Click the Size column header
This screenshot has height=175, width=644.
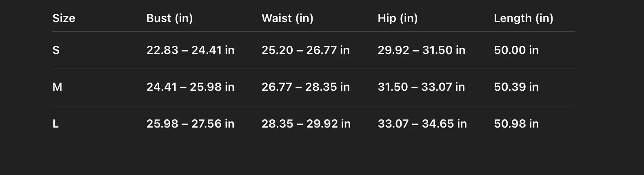(64, 18)
